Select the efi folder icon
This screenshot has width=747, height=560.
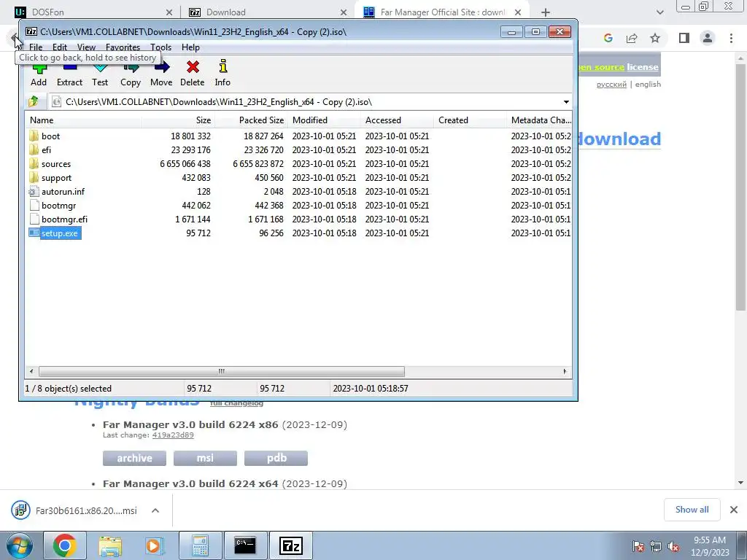click(34, 149)
